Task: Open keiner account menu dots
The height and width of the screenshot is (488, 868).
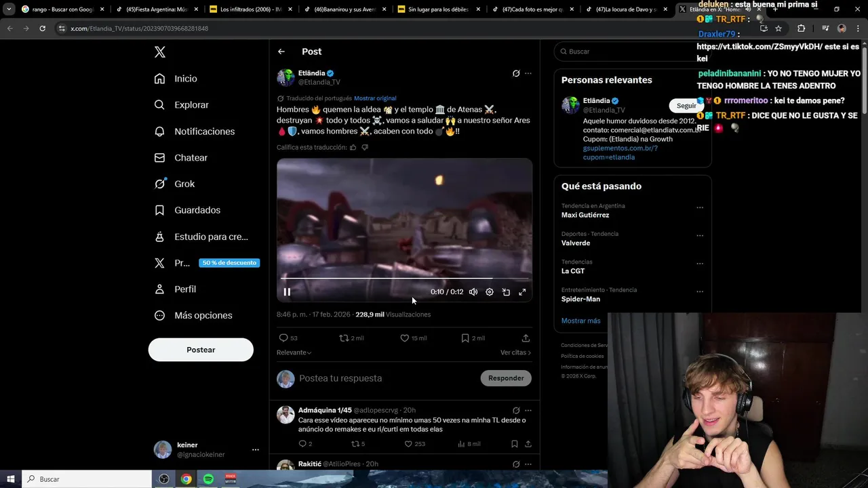Action: tap(256, 449)
